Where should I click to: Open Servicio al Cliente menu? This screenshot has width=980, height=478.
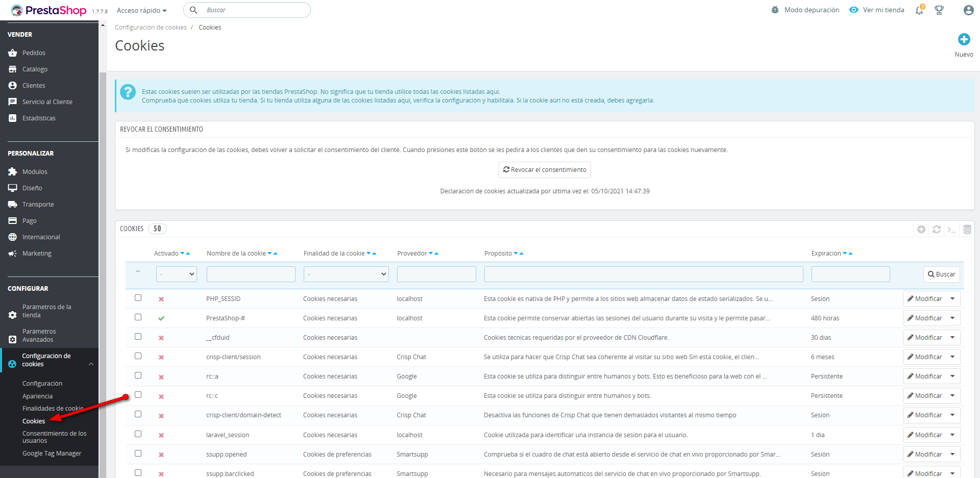point(47,102)
